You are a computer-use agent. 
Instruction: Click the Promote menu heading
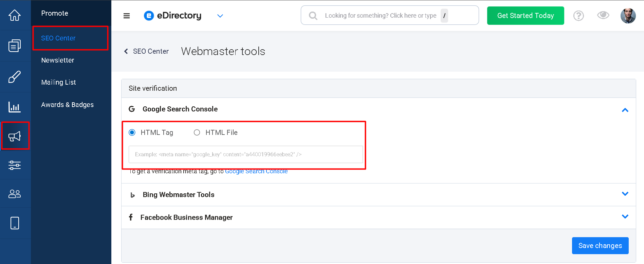click(55, 13)
